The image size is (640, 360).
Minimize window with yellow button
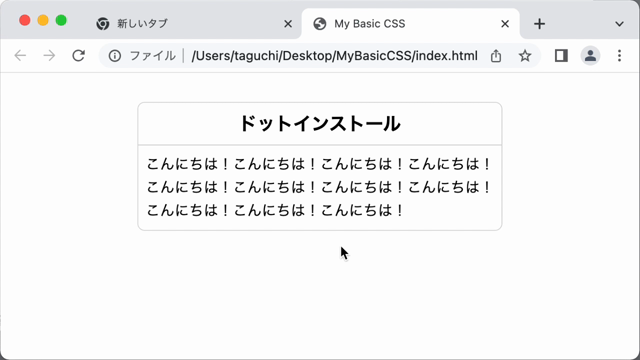coord(43,20)
